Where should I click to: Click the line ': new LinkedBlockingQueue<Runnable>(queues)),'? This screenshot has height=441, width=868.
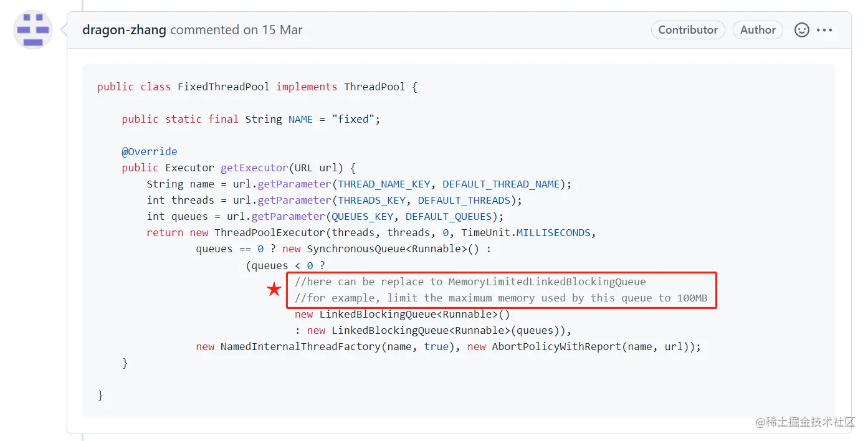point(433,330)
